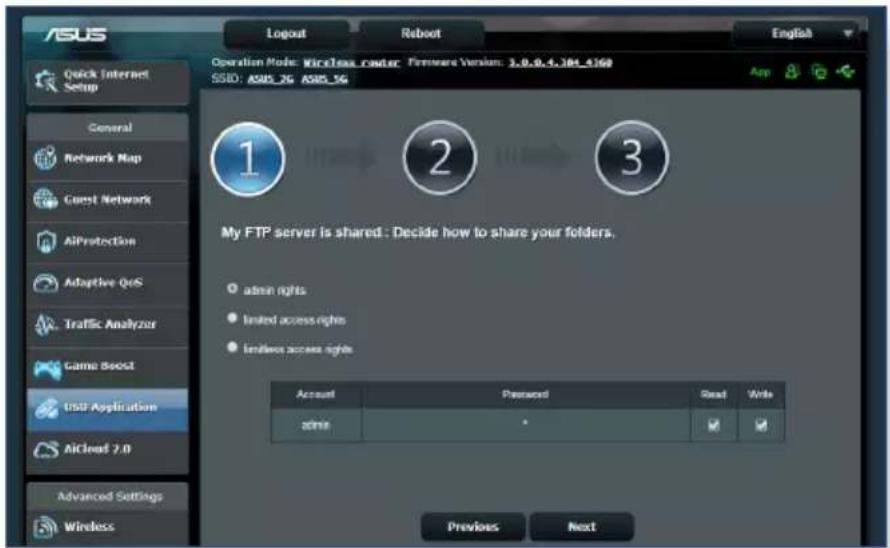Open Wireless advanced settings item
Screen dimensions: 890x548
[x=108, y=527]
